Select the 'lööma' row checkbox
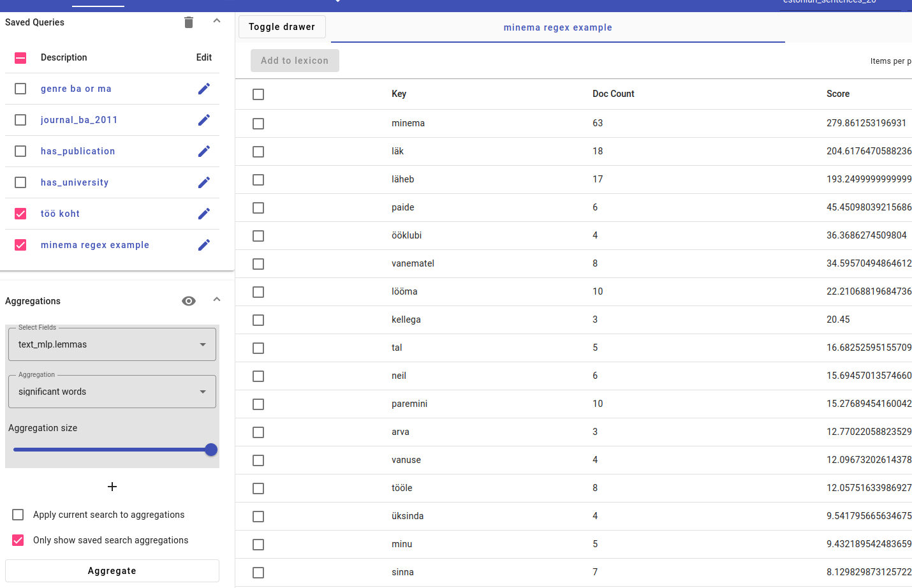This screenshot has width=912, height=588. pos(258,292)
